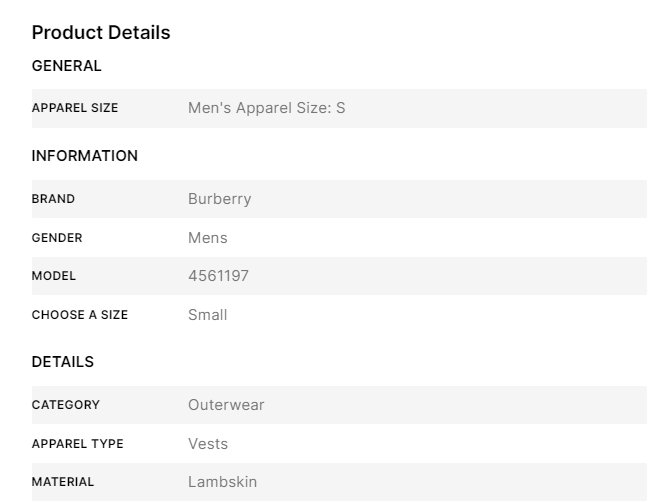Image resolution: width=661 pixels, height=503 pixels.
Task: Click the DETAILS section header
Action: tap(63, 362)
